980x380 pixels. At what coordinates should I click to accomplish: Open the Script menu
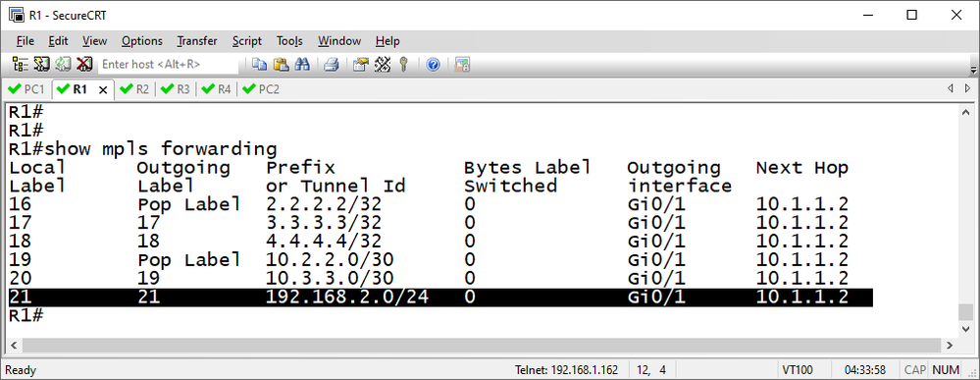coord(247,41)
